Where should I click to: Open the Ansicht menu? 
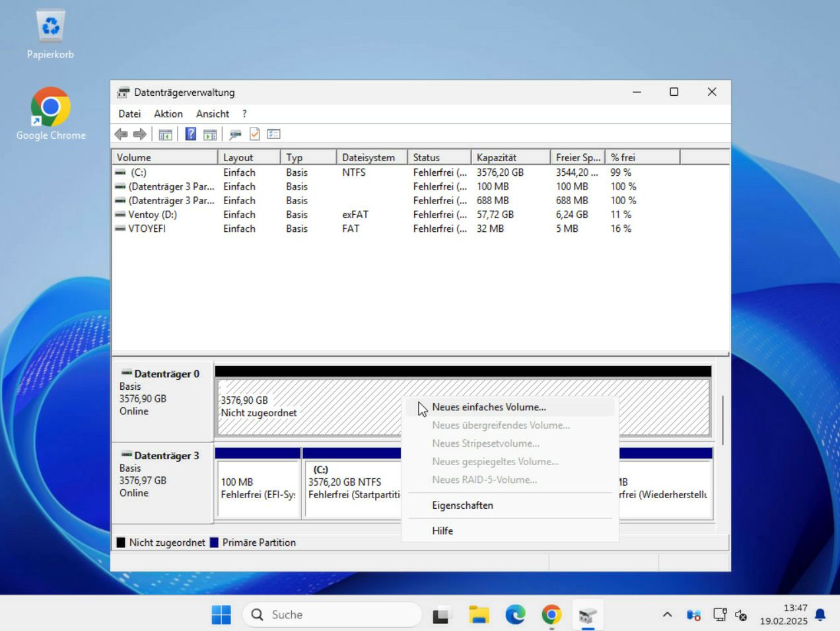pos(213,114)
